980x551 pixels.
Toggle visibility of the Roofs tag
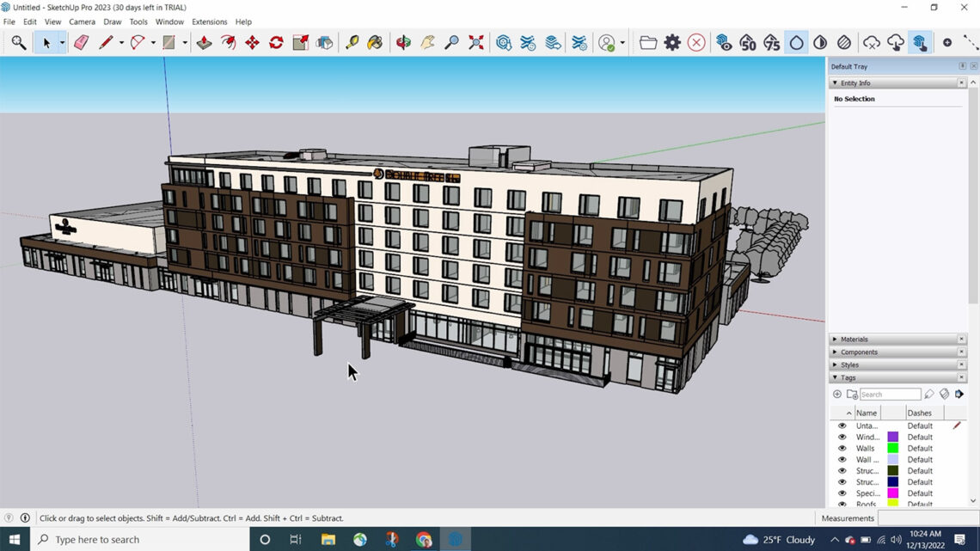click(x=842, y=502)
